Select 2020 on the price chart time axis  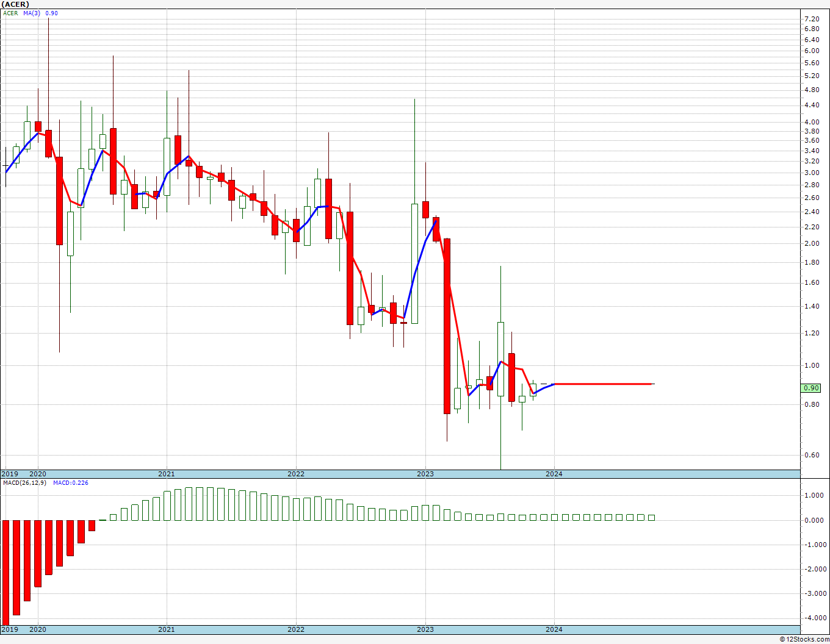point(38,474)
